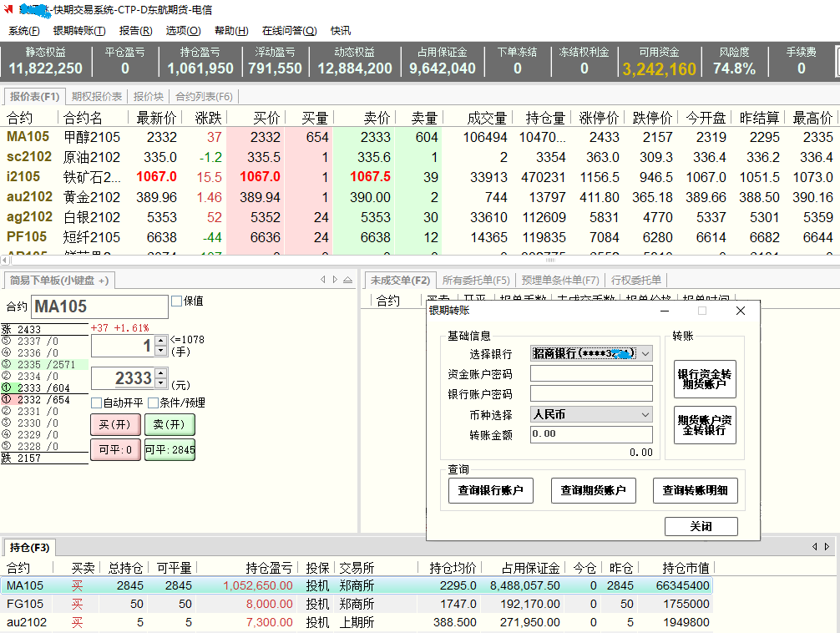
Task: Check the 条件/预埋 checkbox
Action: tap(154, 403)
